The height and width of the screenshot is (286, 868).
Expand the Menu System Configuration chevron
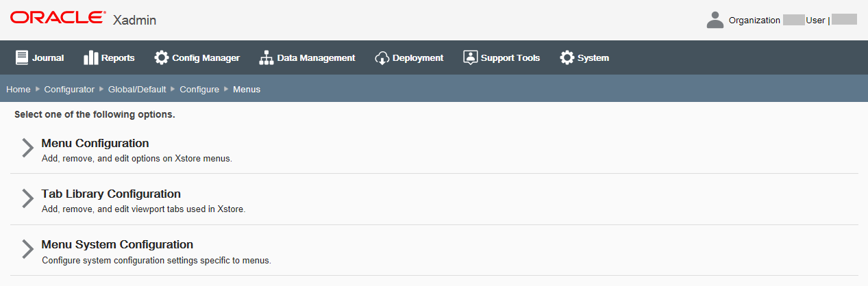click(x=27, y=250)
